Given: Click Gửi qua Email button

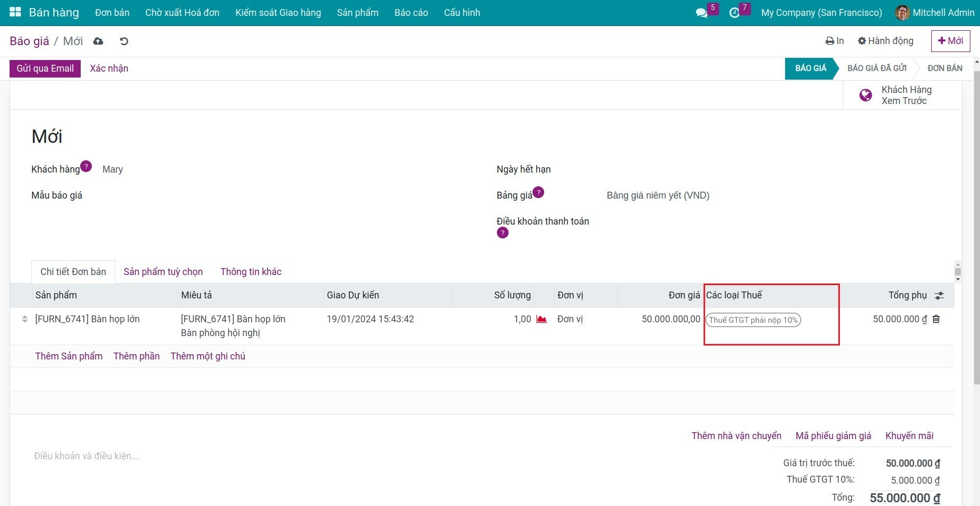Looking at the screenshot, I should point(45,68).
